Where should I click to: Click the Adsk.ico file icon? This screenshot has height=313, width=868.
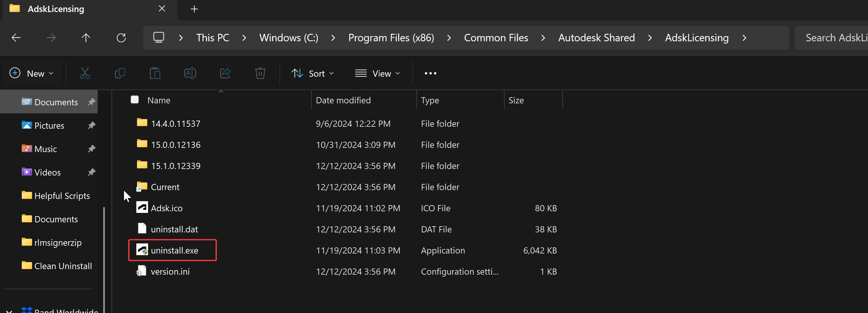142,207
